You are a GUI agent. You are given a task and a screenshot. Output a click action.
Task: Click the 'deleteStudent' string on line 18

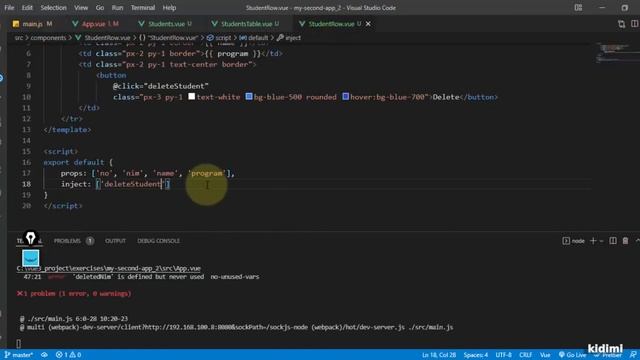click(132, 184)
